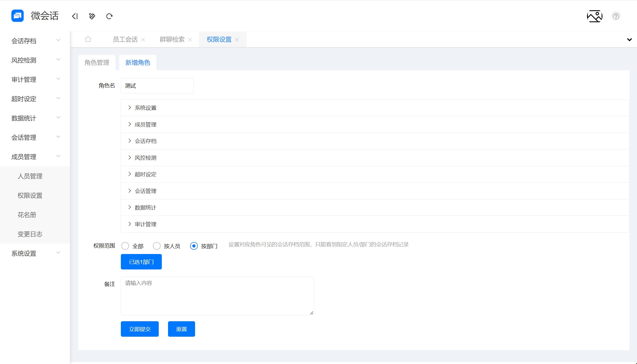
Task: Submit the form with 立即提交 button
Action: [x=140, y=329]
